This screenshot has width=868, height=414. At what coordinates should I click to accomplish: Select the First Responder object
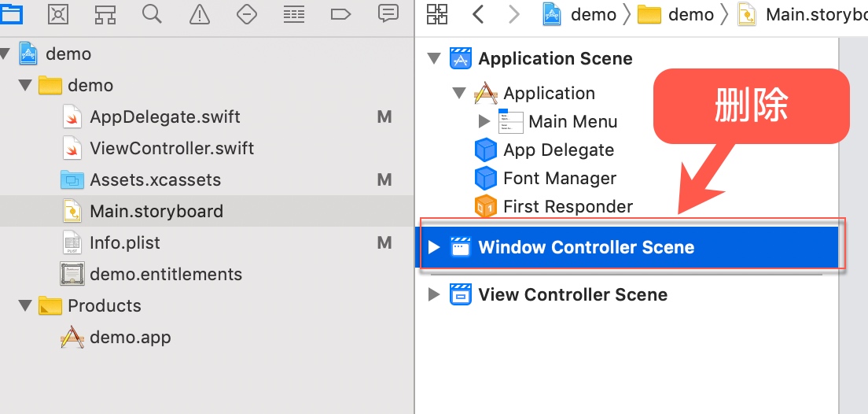(x=568, y=206)
